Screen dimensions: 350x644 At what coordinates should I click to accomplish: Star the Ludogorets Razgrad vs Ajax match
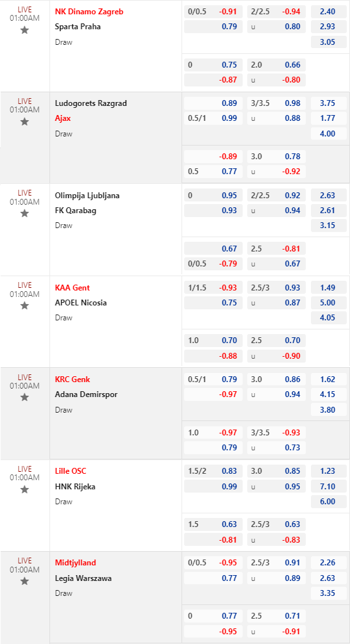[25, 122]
